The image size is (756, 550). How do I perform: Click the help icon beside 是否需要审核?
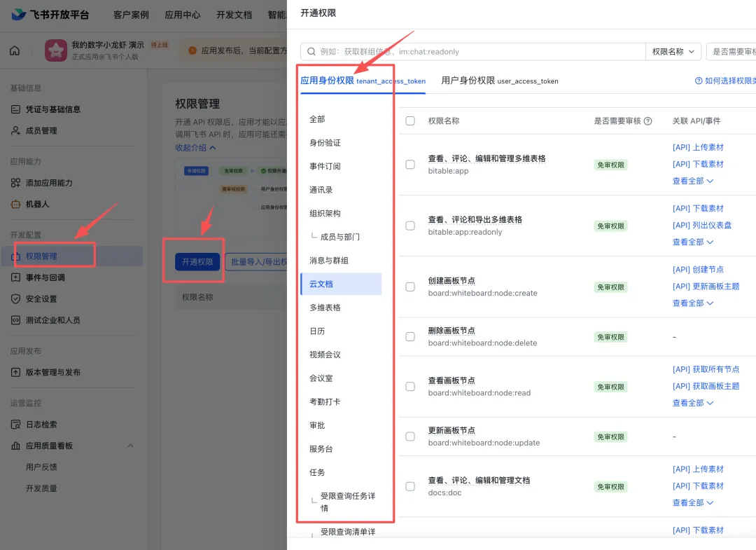(648, 121)
